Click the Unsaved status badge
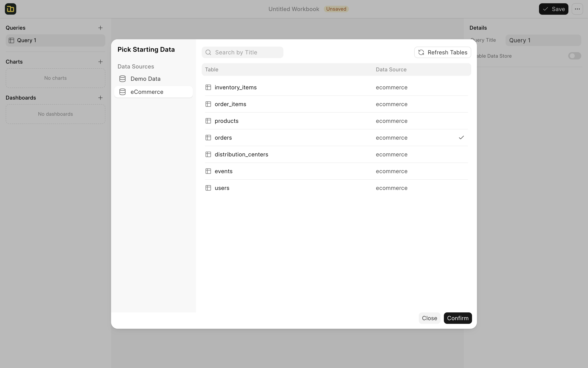 [x=336, y=9]
